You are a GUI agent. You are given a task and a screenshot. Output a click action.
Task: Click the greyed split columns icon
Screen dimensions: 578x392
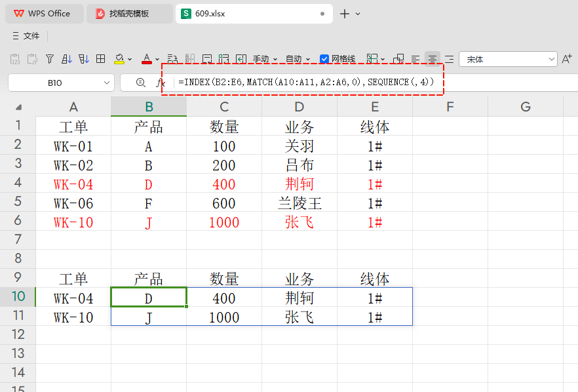190,59
